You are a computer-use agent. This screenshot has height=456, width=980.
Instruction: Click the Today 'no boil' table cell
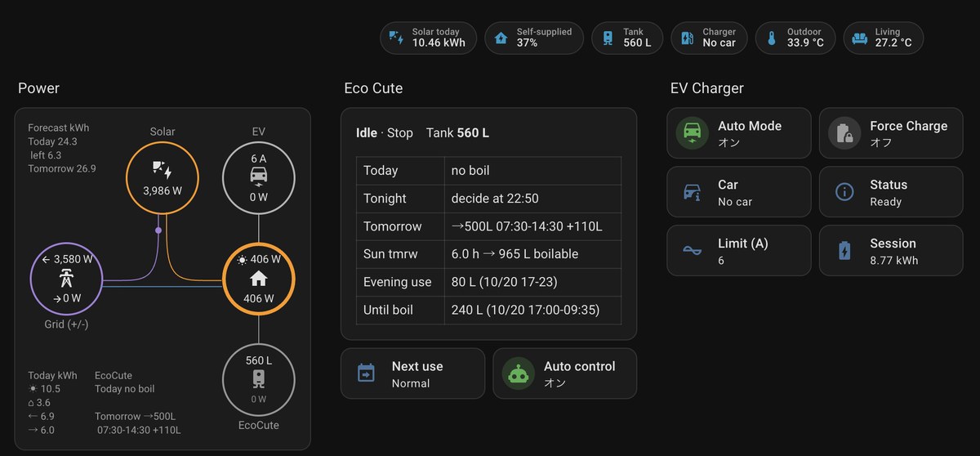coord(532,171)
